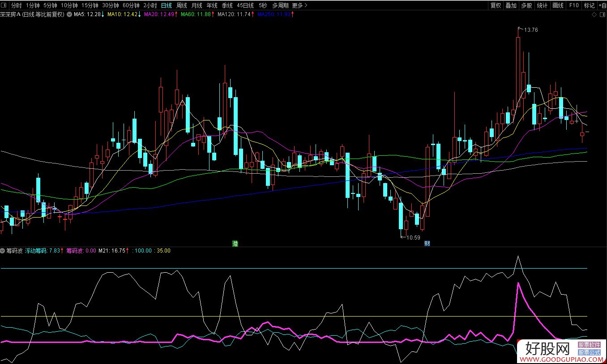607x364 pixels.
Task: Switch to 分时 timeframe
Action: click(x=16, y=5)
